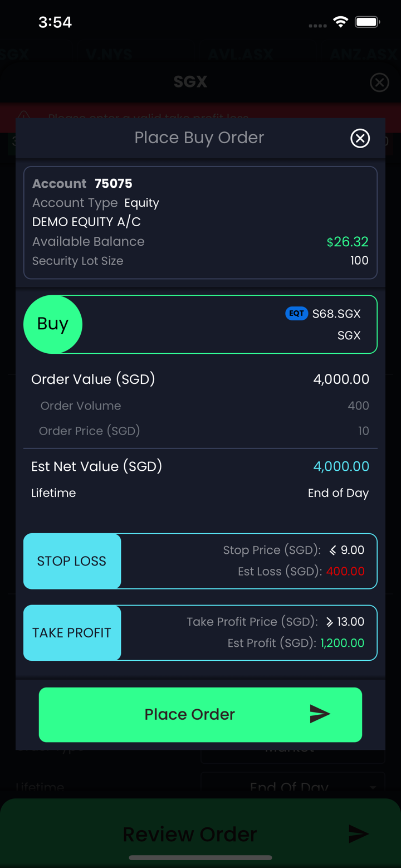Dismiss the SGX panel with X icon
This screenshot has width=401, height=868.
pyautogui.click(x=379, y=82)
